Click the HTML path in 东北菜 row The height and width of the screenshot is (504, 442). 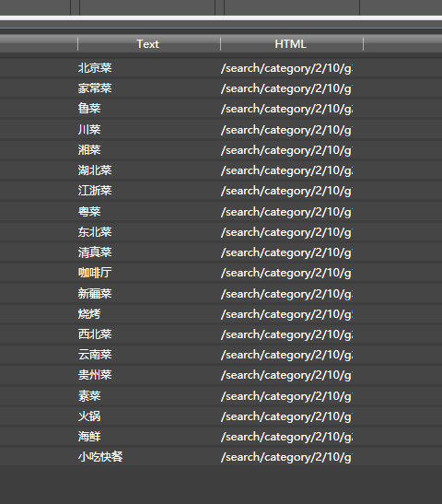286,232
